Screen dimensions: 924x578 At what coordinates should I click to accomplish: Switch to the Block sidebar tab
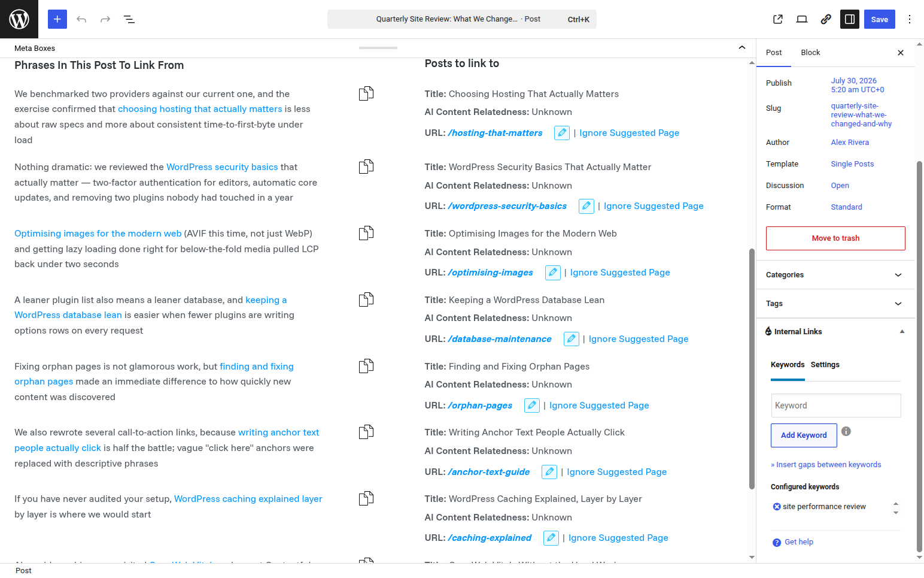pyautogui.click(x=810, y=53)
